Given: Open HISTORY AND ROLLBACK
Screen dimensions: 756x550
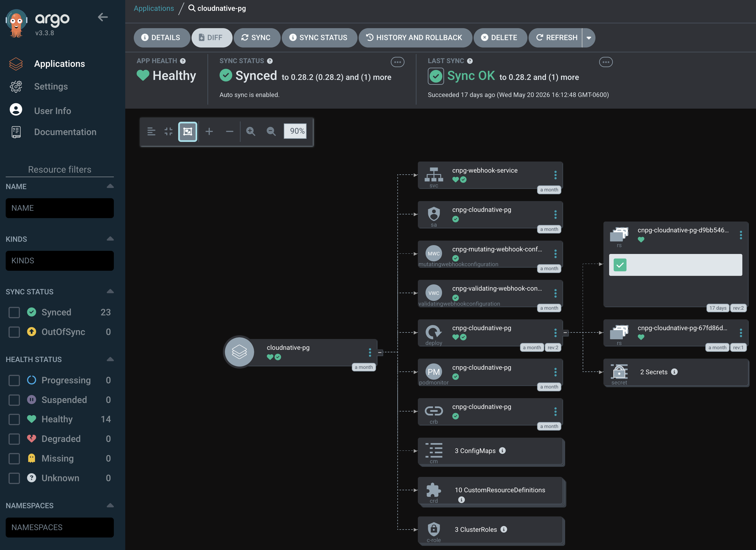Looking at the screenshot, I should click(415, 38).
